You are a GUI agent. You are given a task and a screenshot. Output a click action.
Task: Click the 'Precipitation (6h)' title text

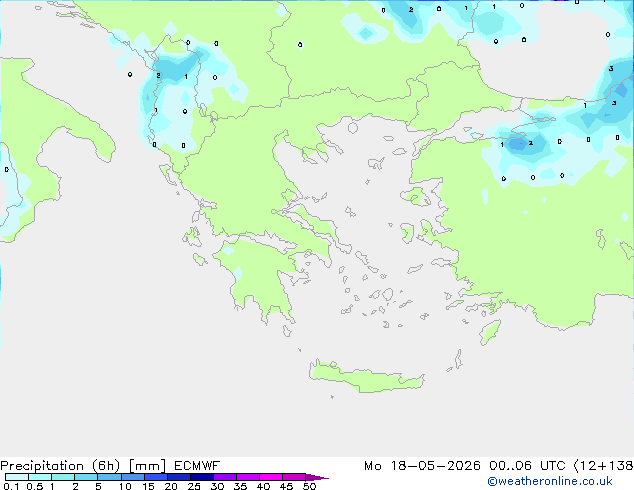click(60, 466)
